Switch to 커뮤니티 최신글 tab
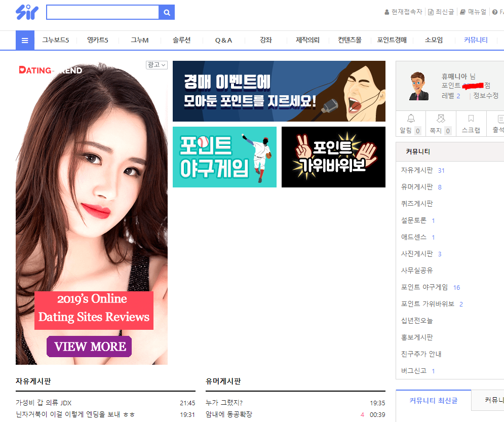Viewport: 504px width, 422px height. [433, 400]
